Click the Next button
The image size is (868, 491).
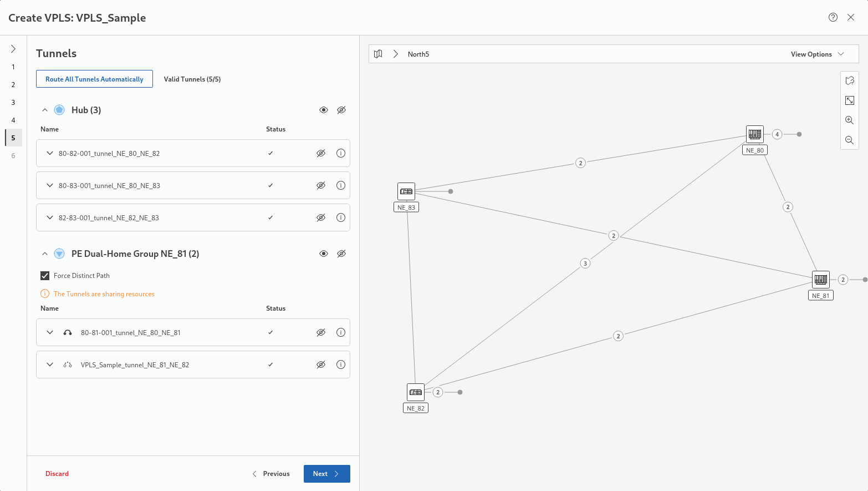(x=326, y=474)
